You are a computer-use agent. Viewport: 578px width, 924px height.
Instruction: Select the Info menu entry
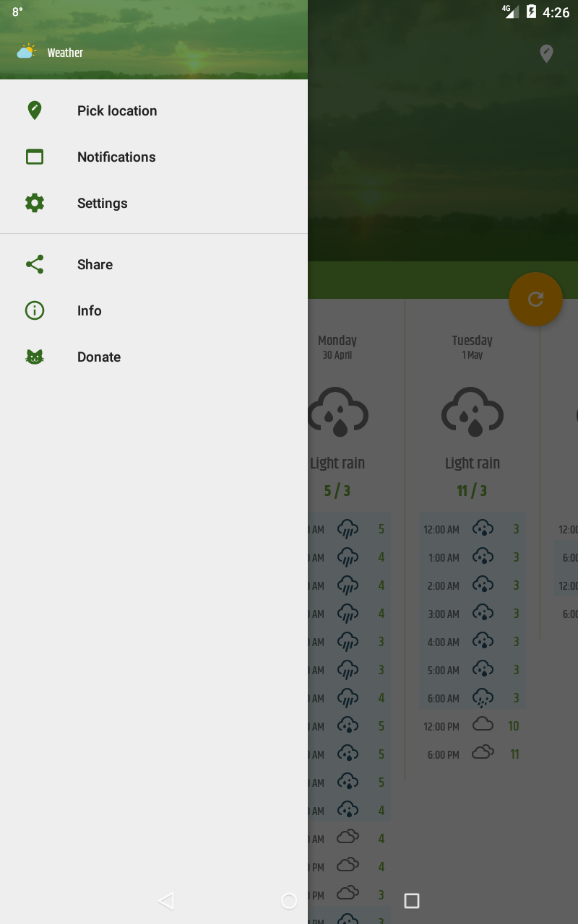click(90, 310)
